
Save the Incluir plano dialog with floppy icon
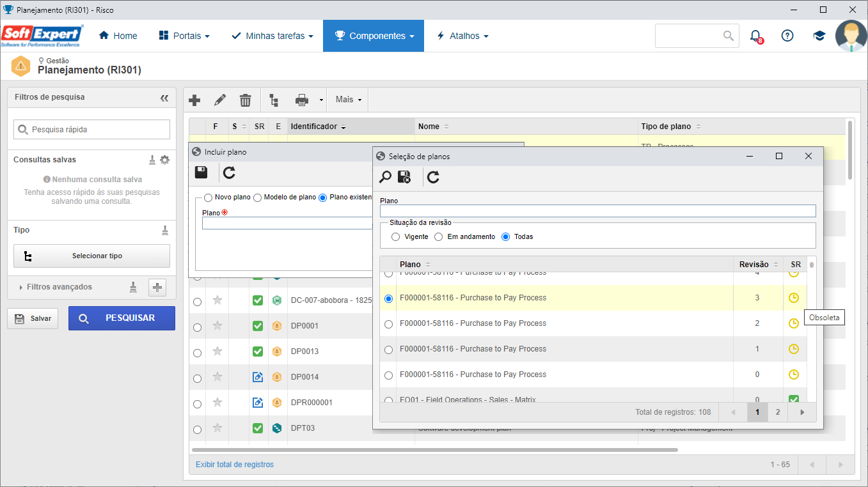click(201, 172)
